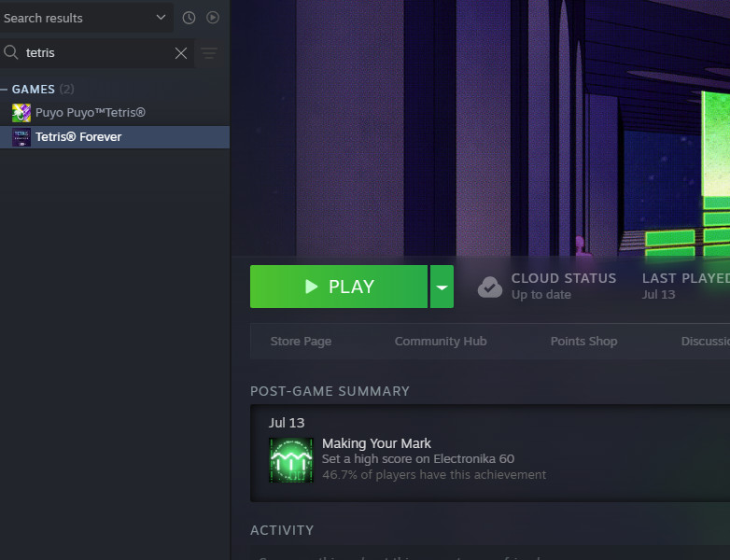Click the recent activity clock icon
The image size is (730, 560).
click(189, 18)
